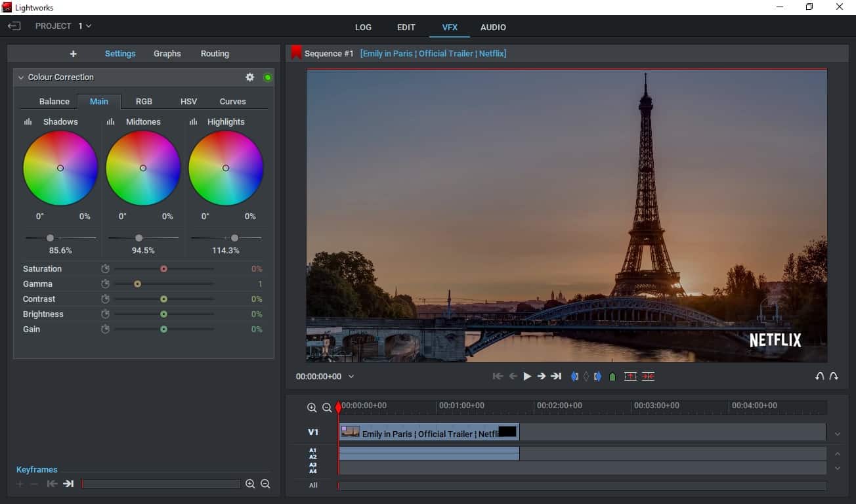
Task: Jump to sequence start in viewer
Action: 498,376
